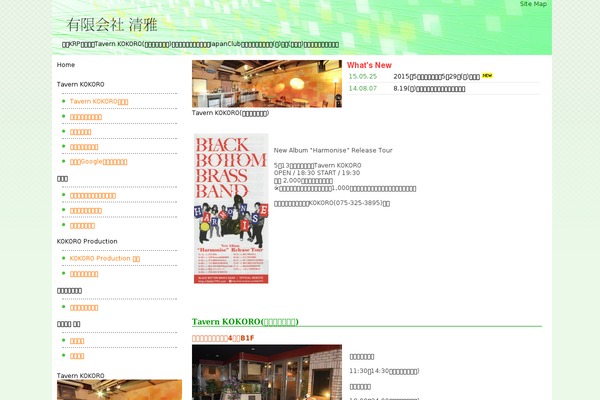This screenshot has width=600, height=400.
Task: Open the Site Map link
Action: pyautogui.click(x=533, y=4)
